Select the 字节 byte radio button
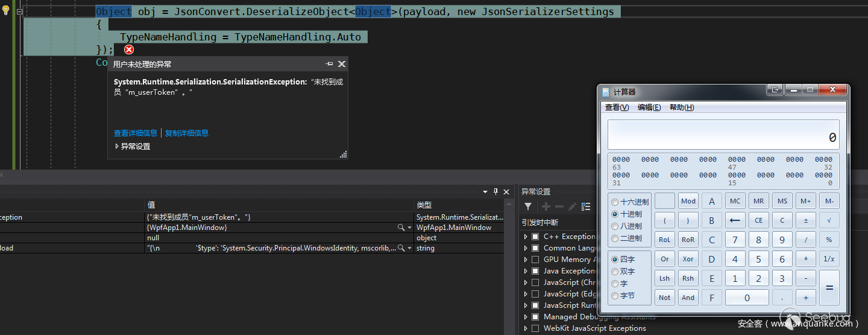Screen dimensions: 868x335 tap(615, 296)
